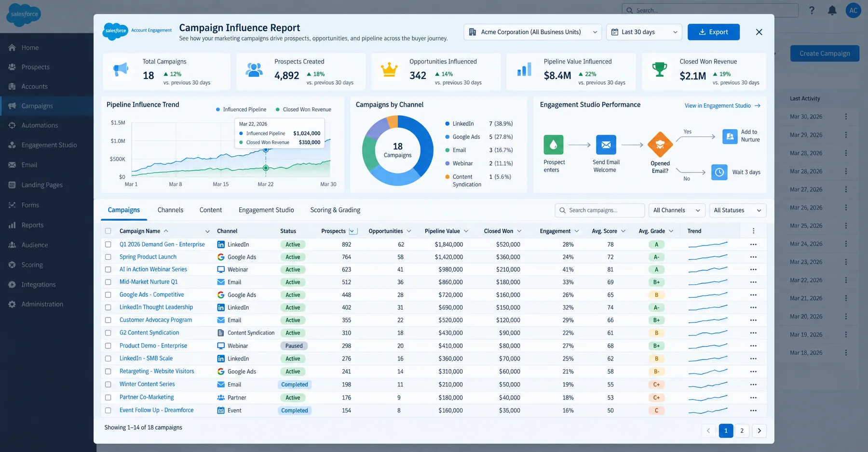Select the Opened Email decision diamond icon
Screen dimensions: 868x452
(x=660, y=145)
